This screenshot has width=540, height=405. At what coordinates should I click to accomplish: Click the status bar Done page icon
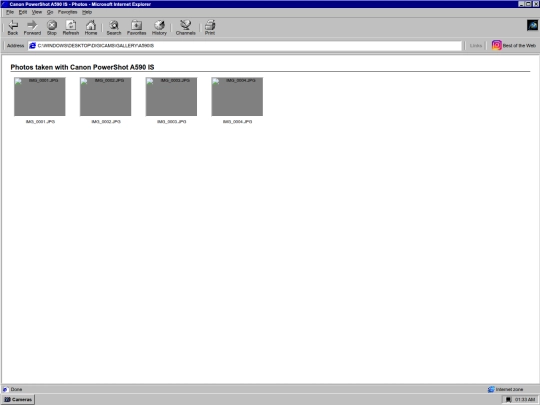click(x=5, y=390)
